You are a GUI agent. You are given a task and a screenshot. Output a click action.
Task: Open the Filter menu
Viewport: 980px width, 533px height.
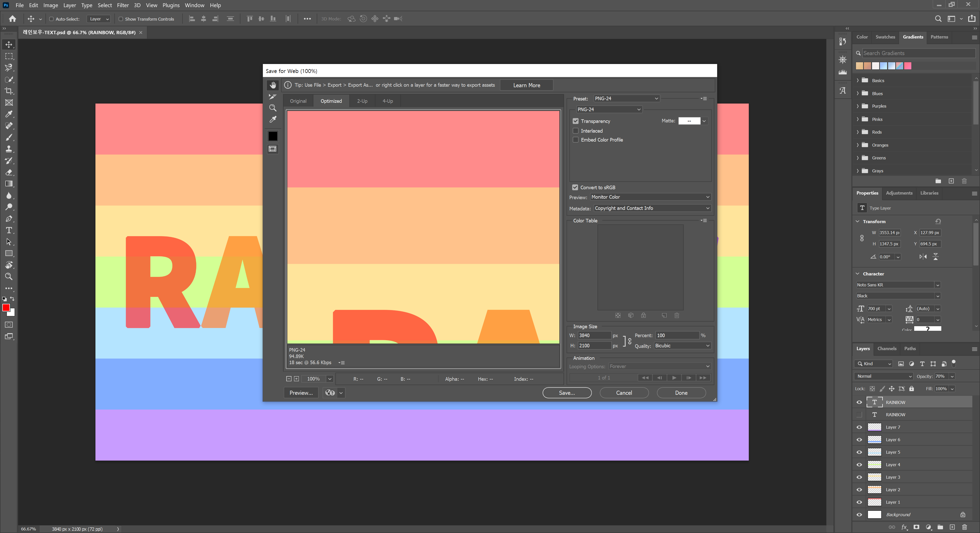122,5
